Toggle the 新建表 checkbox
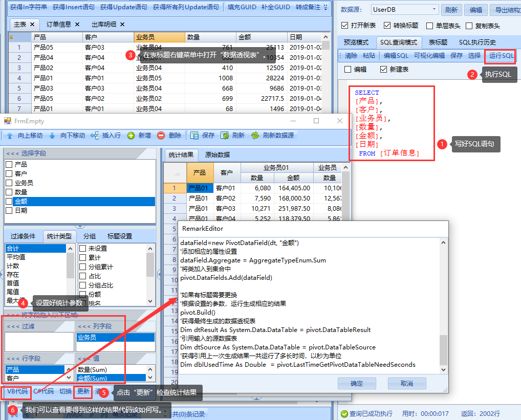The width and height of the screenshot is (521, 420). click(384, 70)
